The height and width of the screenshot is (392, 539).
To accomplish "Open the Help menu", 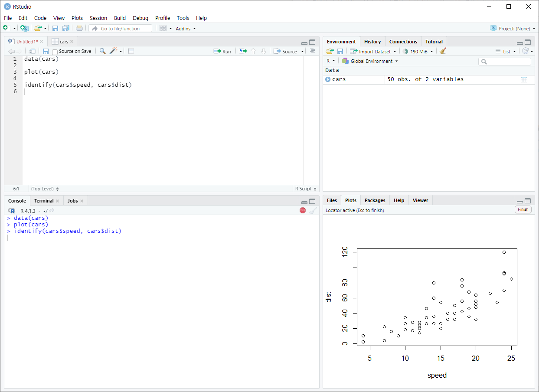I will [x=201, y=18].
